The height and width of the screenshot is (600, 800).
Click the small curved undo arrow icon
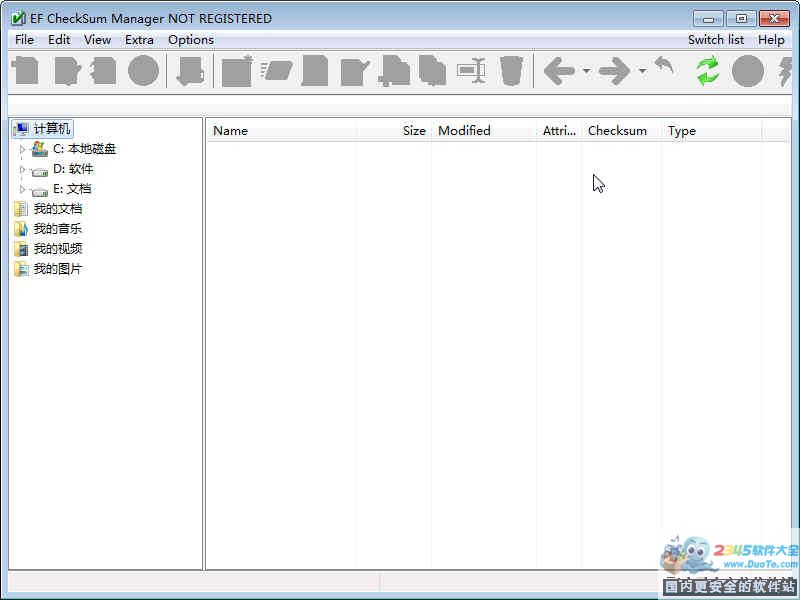click(664, 65)
